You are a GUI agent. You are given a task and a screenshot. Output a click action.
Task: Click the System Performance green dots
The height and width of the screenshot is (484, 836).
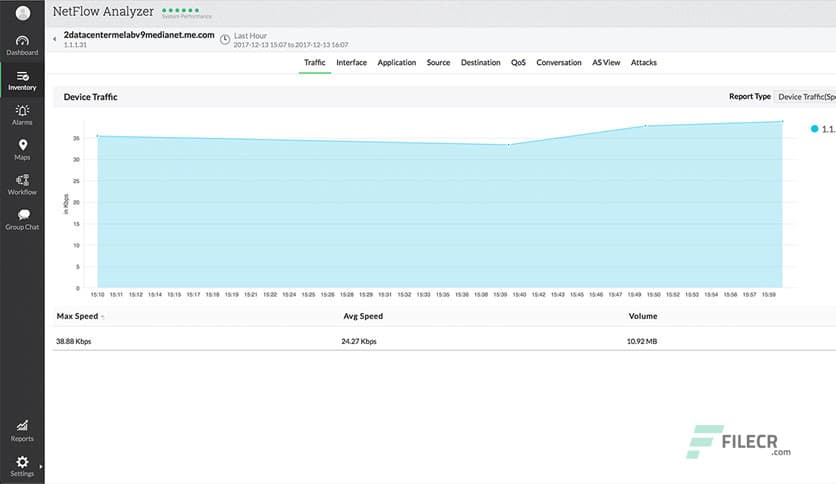coord(181,10)
